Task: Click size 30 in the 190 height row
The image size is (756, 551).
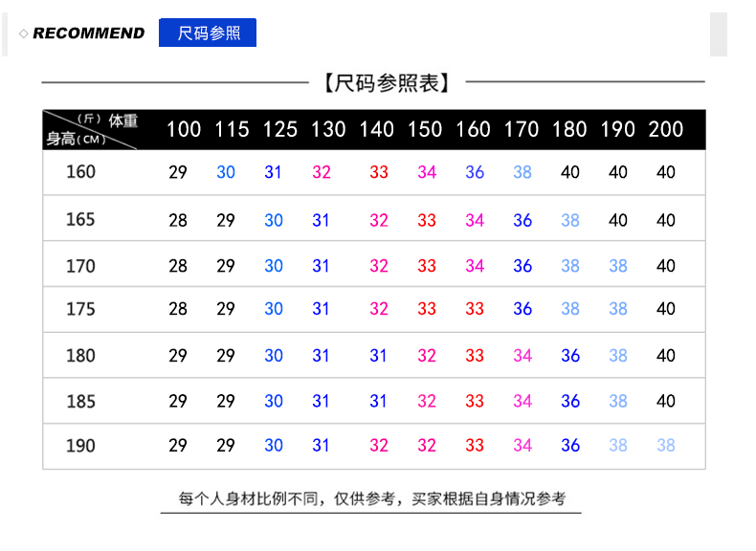Action: pyautogui.click(x=274, y=446)
